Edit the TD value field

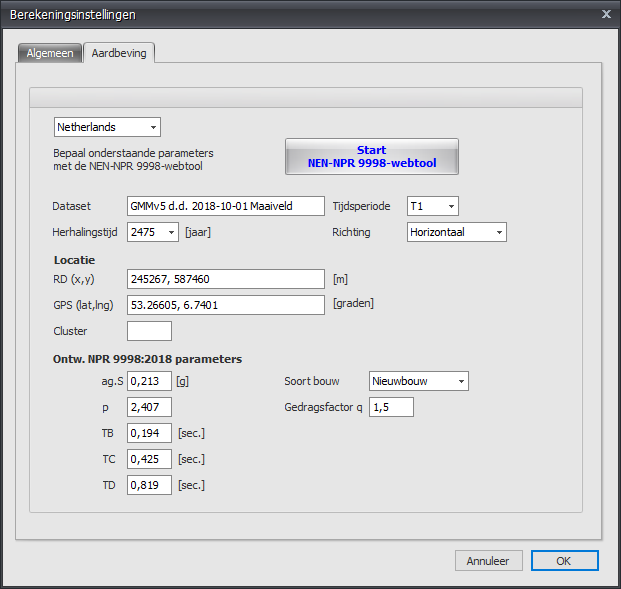pyautogui.click(x=149, y=485)
